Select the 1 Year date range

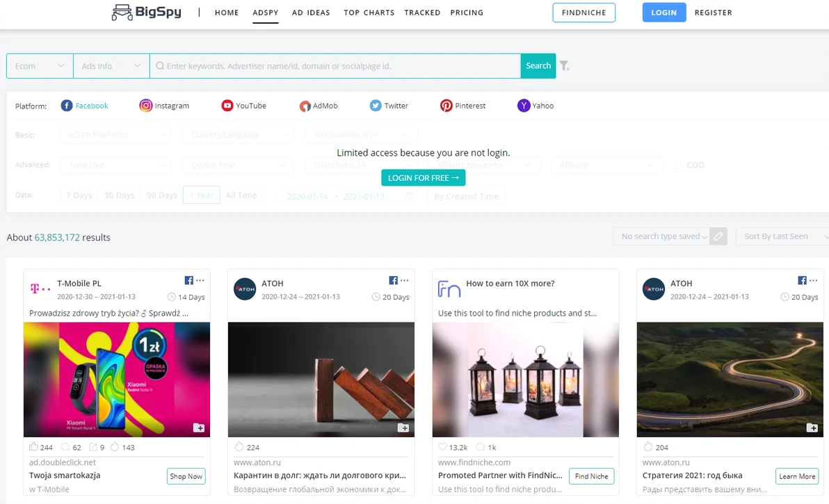[x=202, y=195]
